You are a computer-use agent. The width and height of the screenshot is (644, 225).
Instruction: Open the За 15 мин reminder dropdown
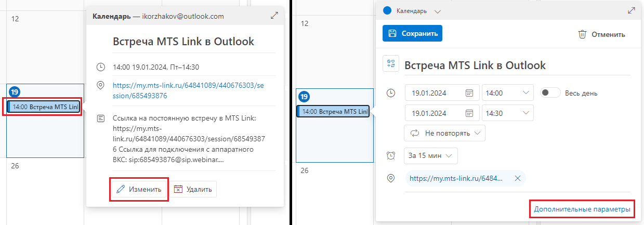pos(430,155)
